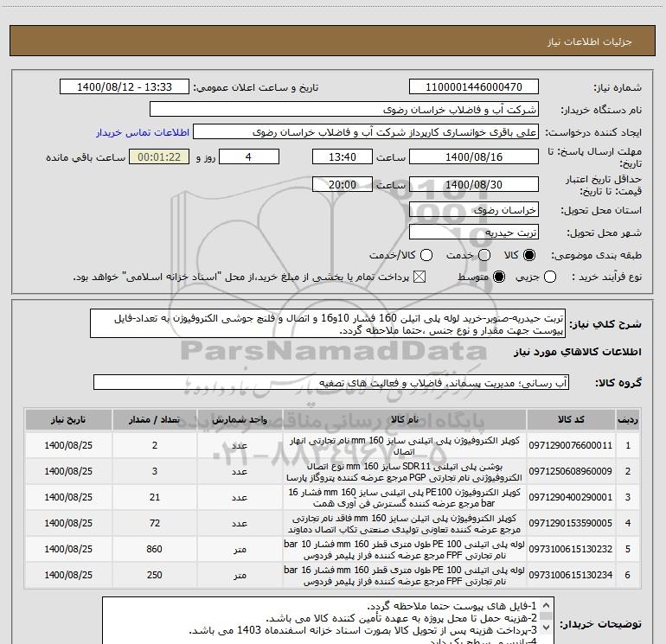Click the تعداد / مقدار column header
The height and width of the screenshot is (644, 666).
click(155, 419)
